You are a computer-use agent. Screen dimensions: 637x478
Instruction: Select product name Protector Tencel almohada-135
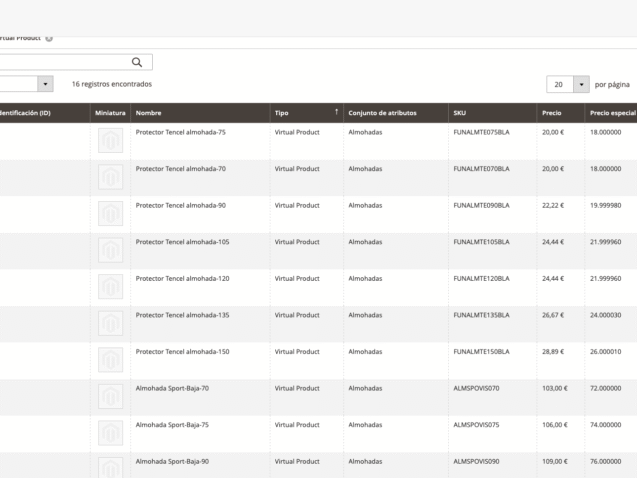[182, 315]
